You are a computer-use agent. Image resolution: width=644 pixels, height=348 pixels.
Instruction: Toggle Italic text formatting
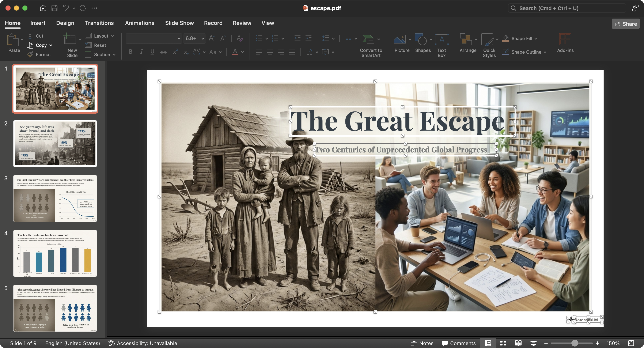(x=141, y=52)
